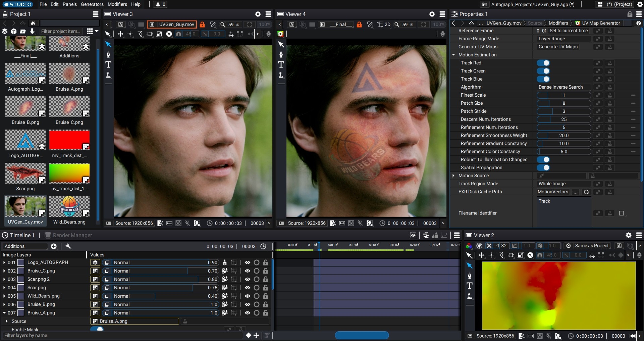The image size is (644, 341).
Task: Open Viewer 3 settings gear
Action: [x=258, y=14]
